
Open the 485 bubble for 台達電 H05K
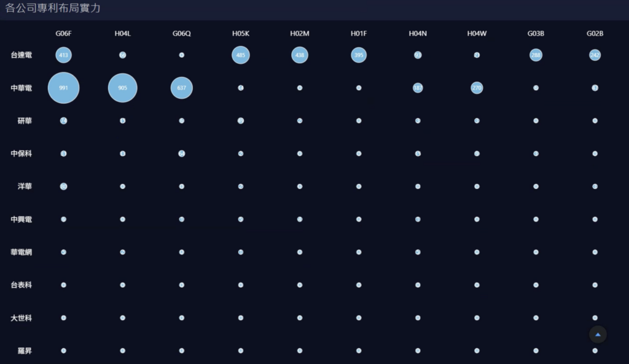[241, 55]
